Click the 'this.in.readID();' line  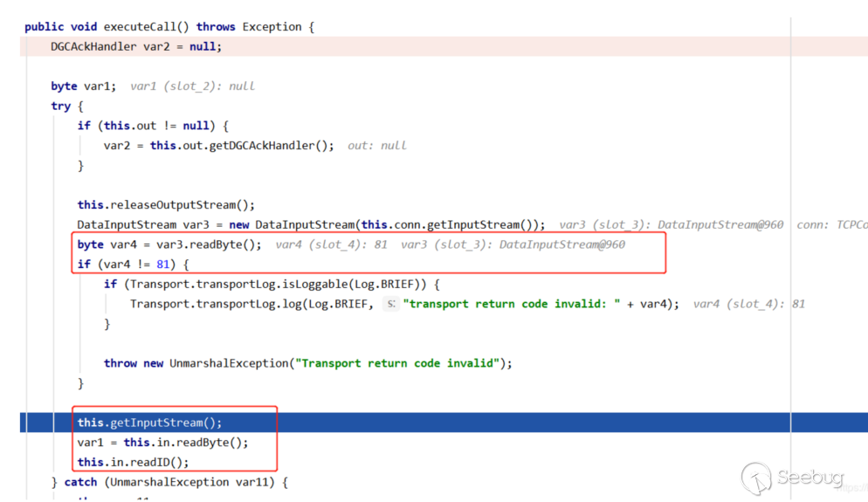[x=133, y=462]
